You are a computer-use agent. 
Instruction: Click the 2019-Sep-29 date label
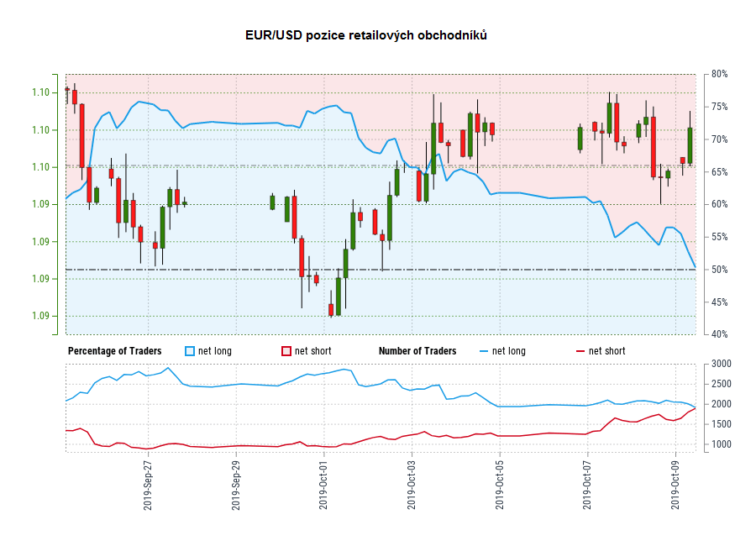236,486
